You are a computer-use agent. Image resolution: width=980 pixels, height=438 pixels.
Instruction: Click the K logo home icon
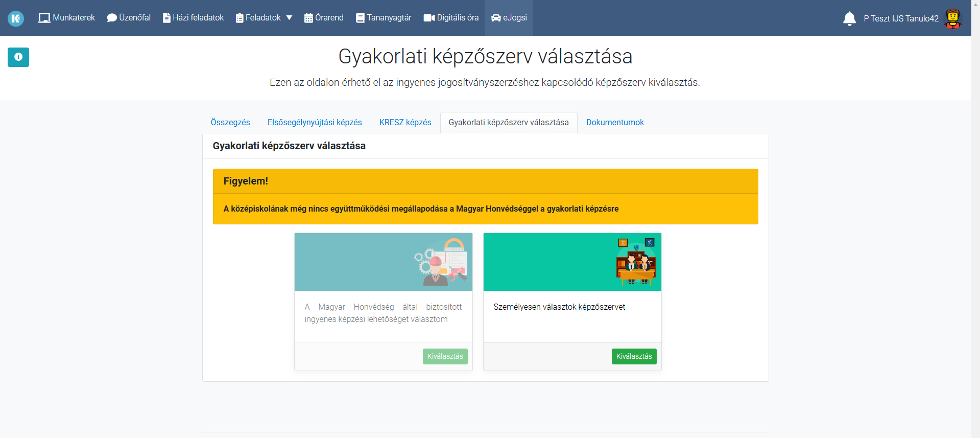[16, 18]
